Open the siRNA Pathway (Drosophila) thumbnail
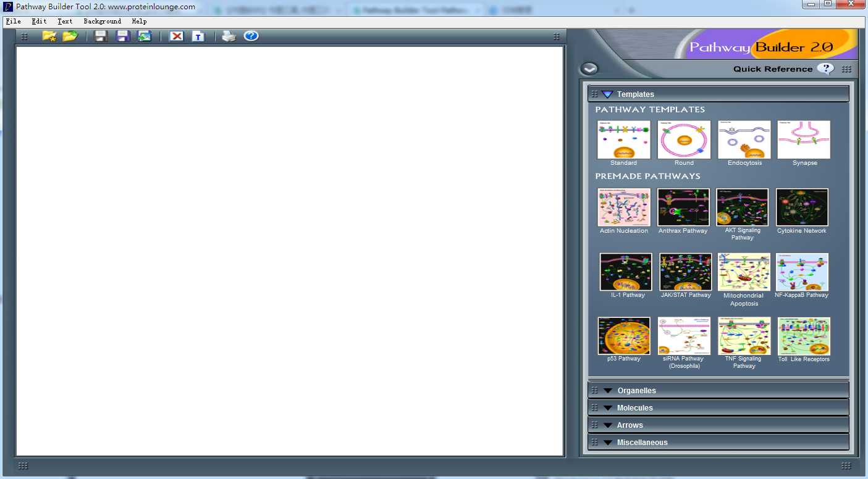Screen dimensions: 868x479 pyautogui.click(x=683, y=336)
